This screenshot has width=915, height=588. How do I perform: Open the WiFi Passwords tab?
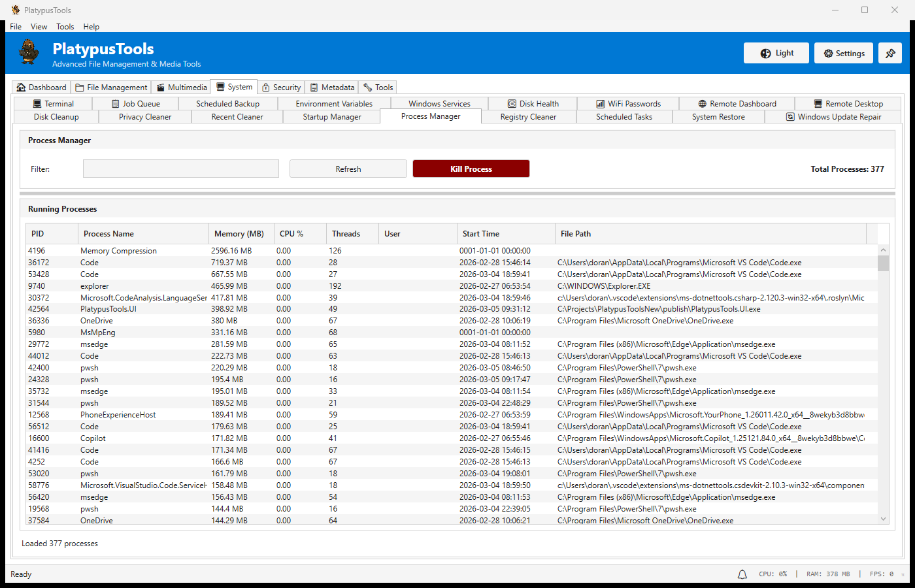tap(628, 104)
